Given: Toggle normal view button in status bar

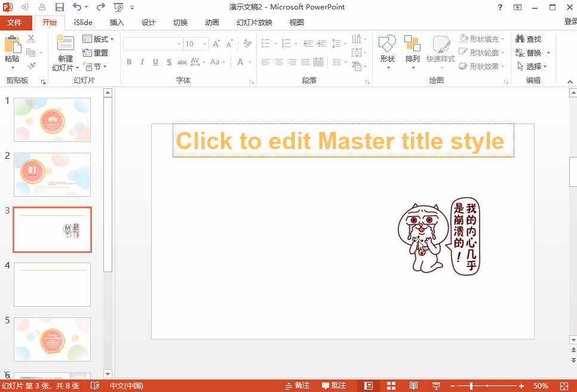Looking at the screenshot, I should click(369, 386).
